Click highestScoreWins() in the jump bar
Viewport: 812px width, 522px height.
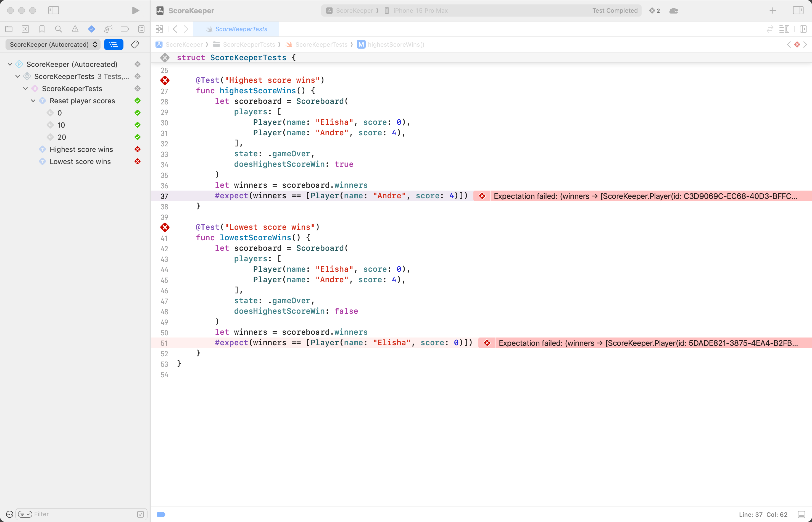click(x=396, y=44)
